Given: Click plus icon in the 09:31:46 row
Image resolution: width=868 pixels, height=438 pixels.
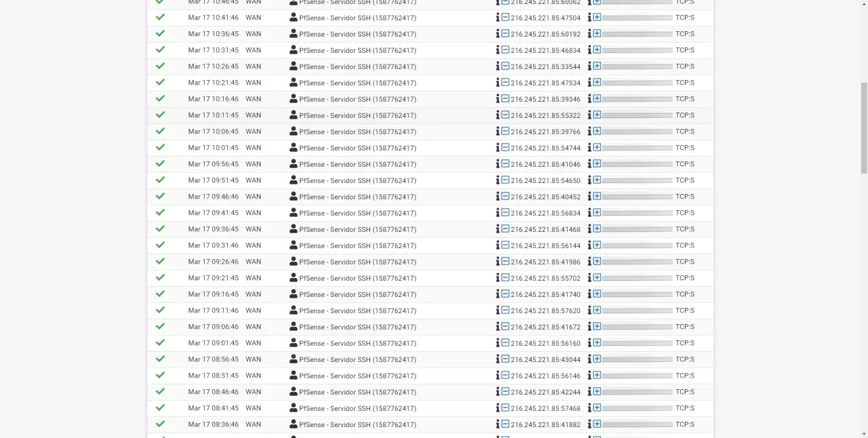Looking at the screenshot, I should [597, 245].
